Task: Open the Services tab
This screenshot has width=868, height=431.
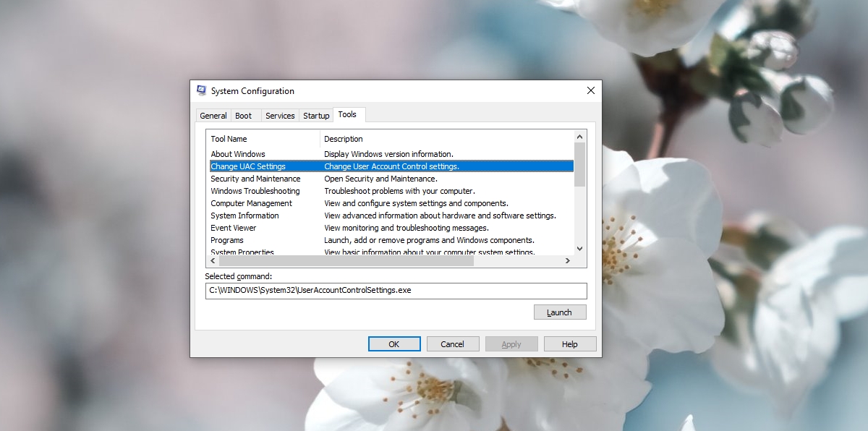Action: 280,116
